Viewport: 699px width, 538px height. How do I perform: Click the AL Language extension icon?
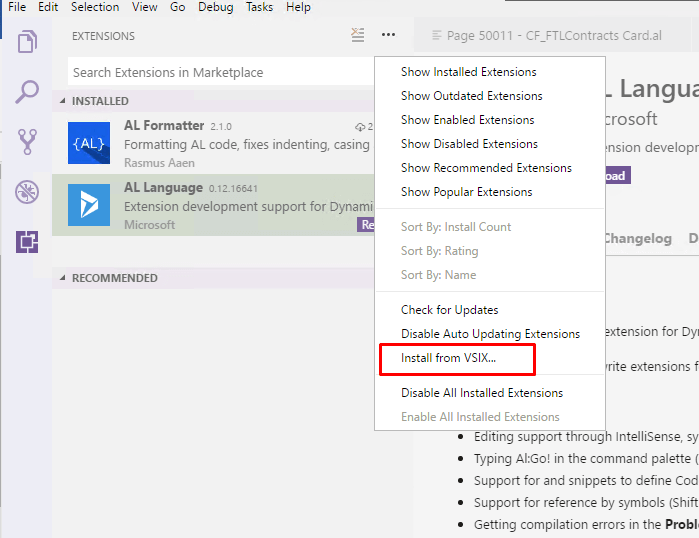89,205
